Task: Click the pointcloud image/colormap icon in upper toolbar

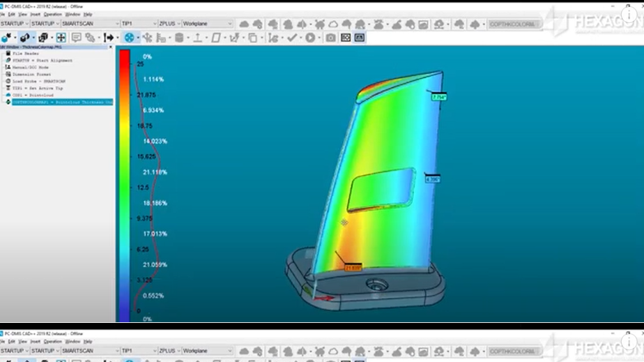Action: tap(423, 24)
